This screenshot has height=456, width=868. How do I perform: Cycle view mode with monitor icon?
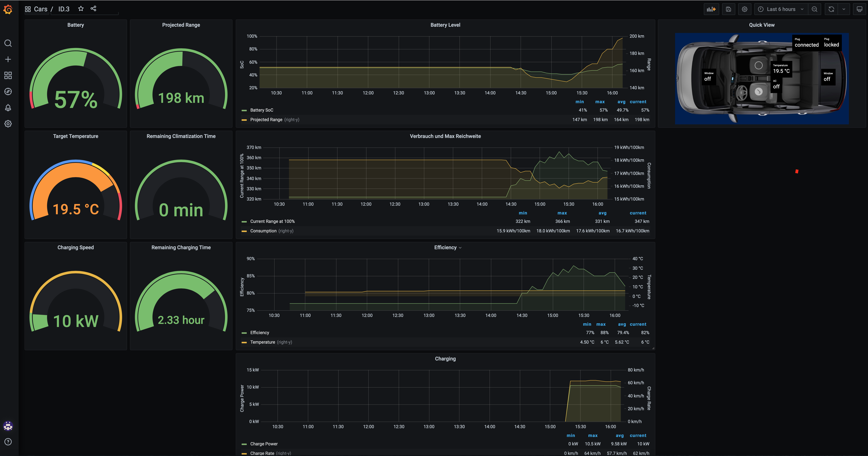point(860,9)
